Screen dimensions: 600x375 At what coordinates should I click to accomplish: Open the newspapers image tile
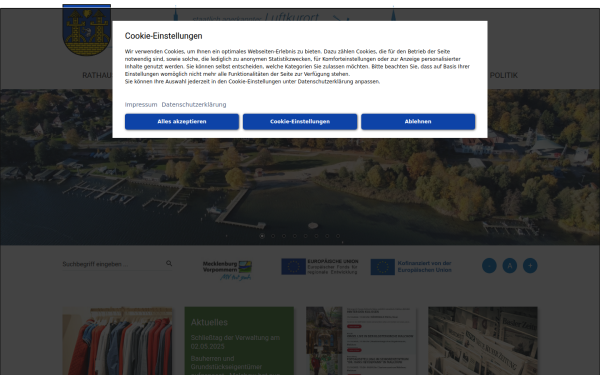[483, 341]
